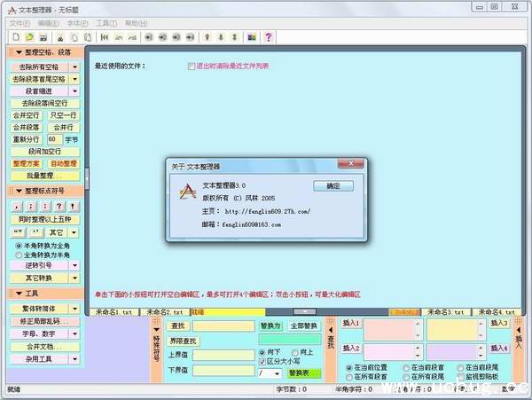The image size is (532, 400).
Task: Switch to the 未命名3.txt tab
Action: pos(445,312)
